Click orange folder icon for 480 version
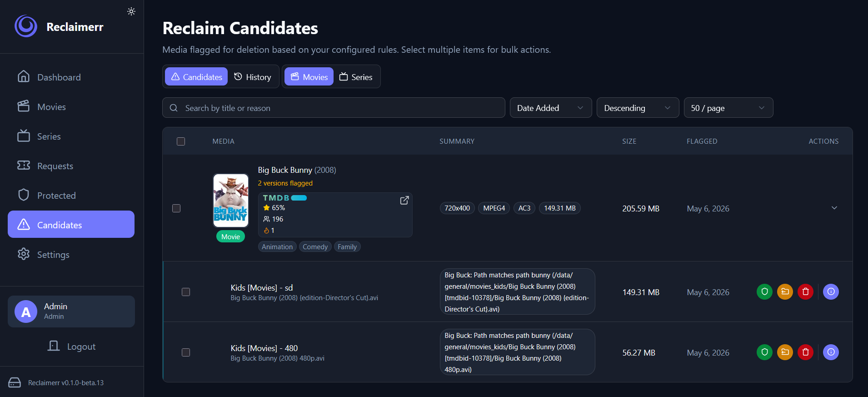Screen dimensions: 868x397 point(785,352)
